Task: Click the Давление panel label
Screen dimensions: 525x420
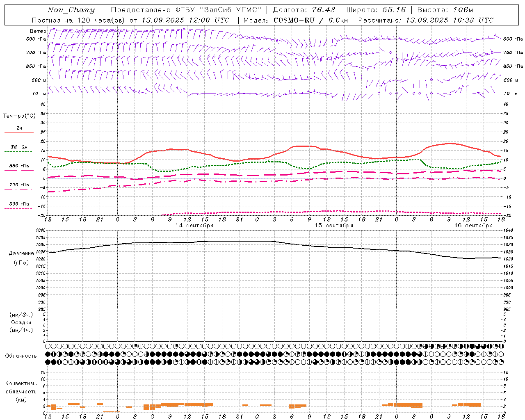Action: point(21,253)
